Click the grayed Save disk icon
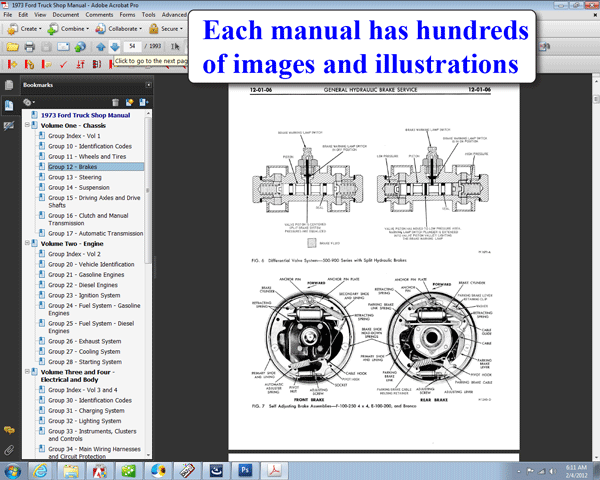 click(46, 47)
